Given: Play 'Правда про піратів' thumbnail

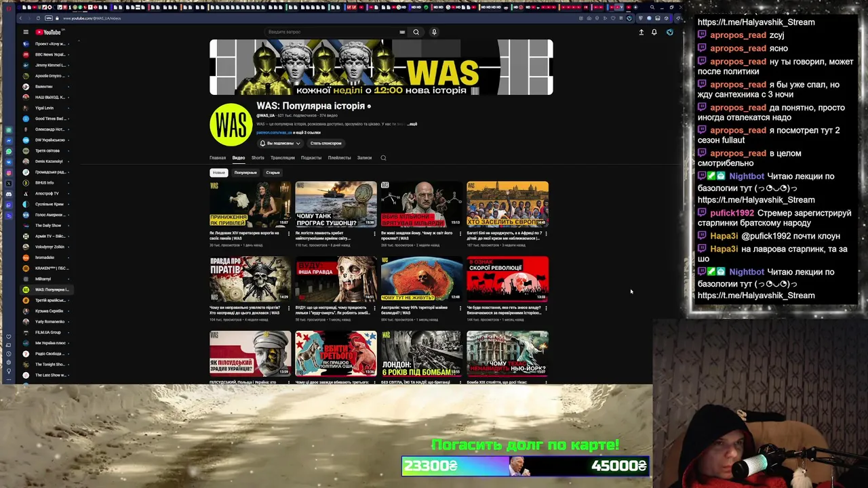Looking at the screenshot, I should pyautogui.click(x=250, y=279).
